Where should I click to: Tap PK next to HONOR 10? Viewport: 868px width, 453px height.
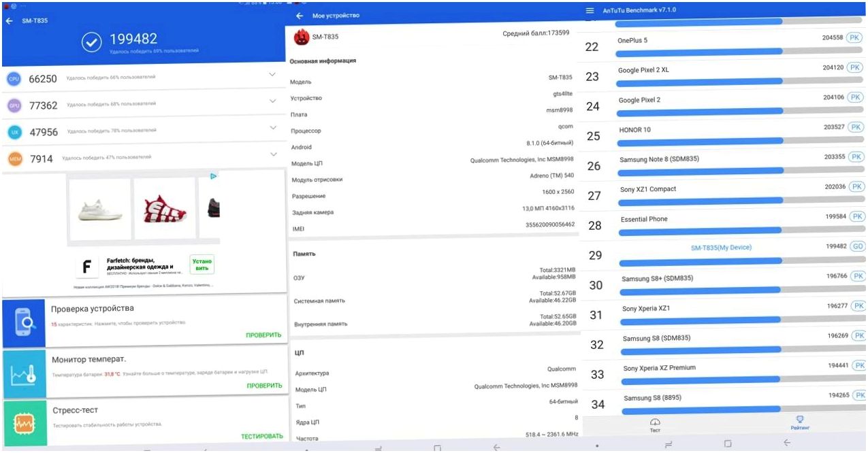tap(856, 127)
